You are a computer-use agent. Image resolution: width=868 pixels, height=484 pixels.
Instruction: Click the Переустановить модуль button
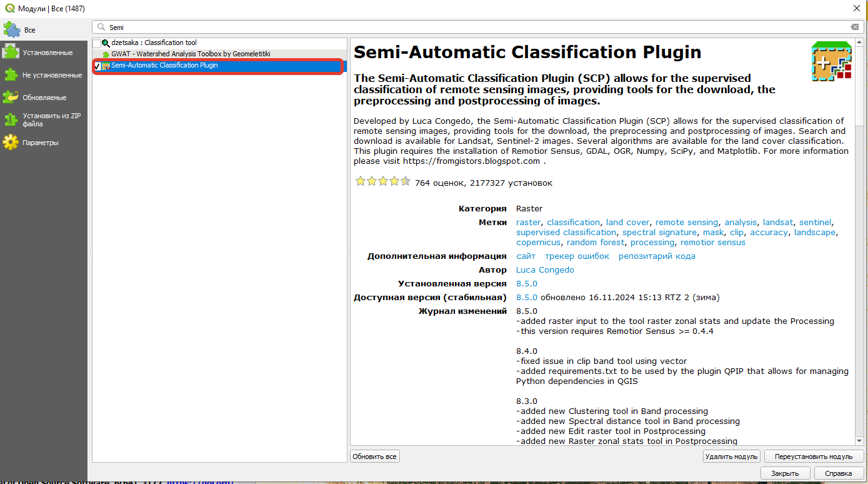click(x=814, y=456)
